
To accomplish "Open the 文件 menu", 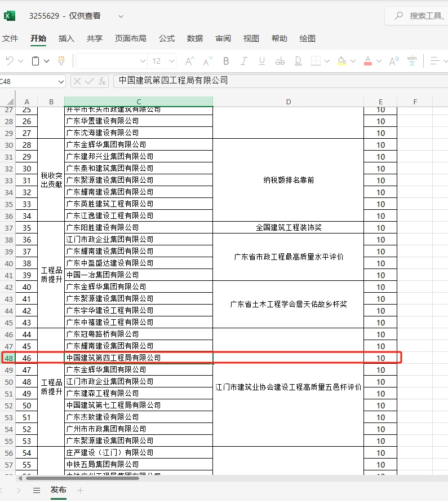I will pos(10,38).
